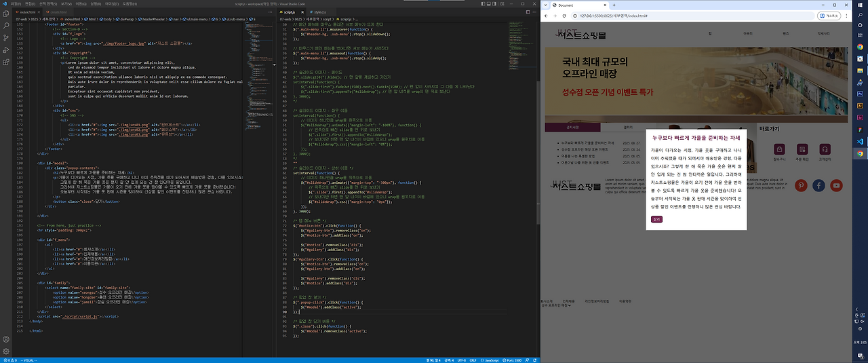Click the YouTube icon in webpage footer
This screenshot has width=868, height=363.
[836, 186]
